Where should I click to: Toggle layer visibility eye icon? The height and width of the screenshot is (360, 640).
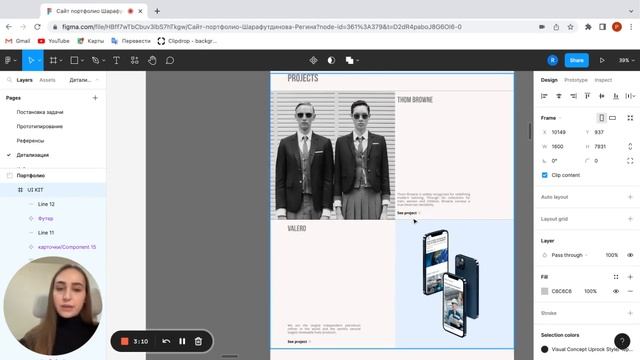coord(630,255)
